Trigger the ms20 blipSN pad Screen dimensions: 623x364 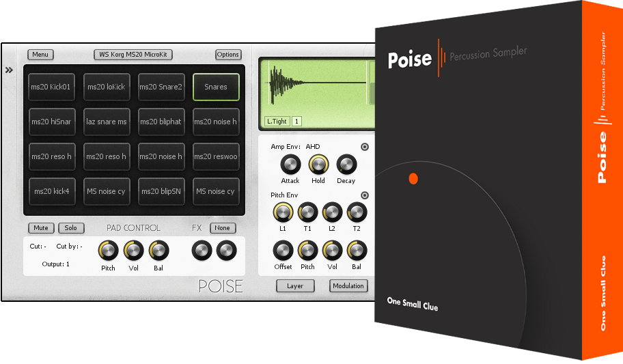coord(161,191)
